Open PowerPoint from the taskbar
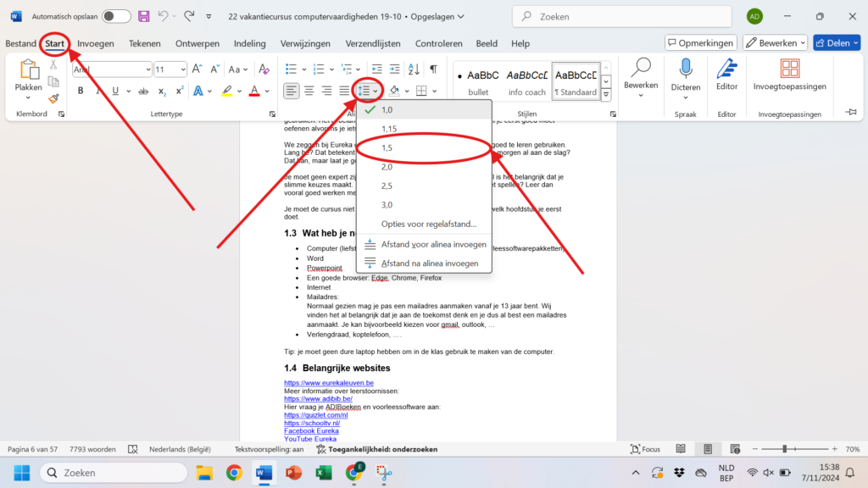Screen dimensions: 868x488 (x=293, y=472)
